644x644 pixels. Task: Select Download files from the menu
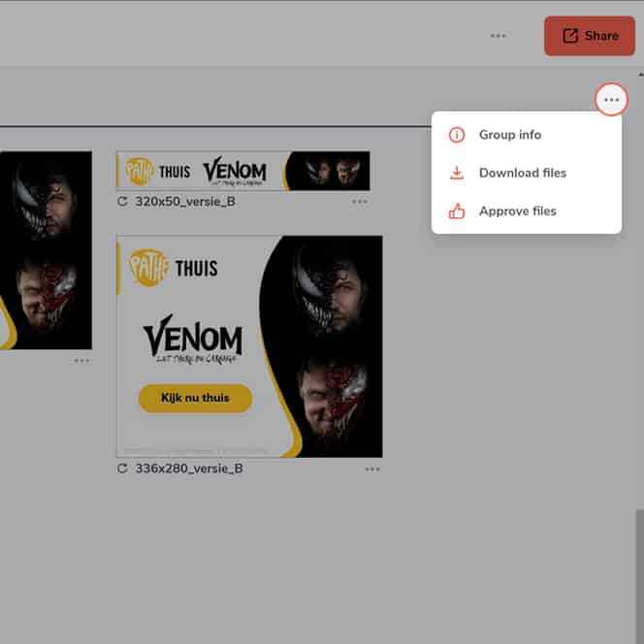click(522, 173)
